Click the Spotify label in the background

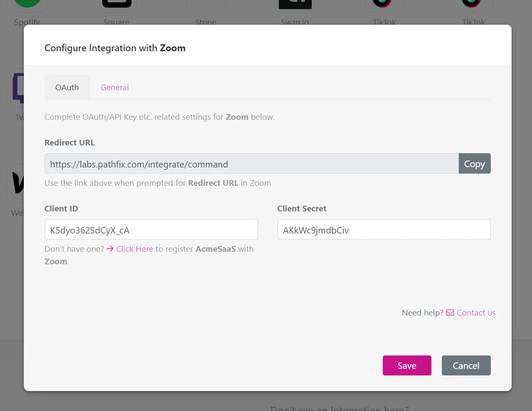27,22
